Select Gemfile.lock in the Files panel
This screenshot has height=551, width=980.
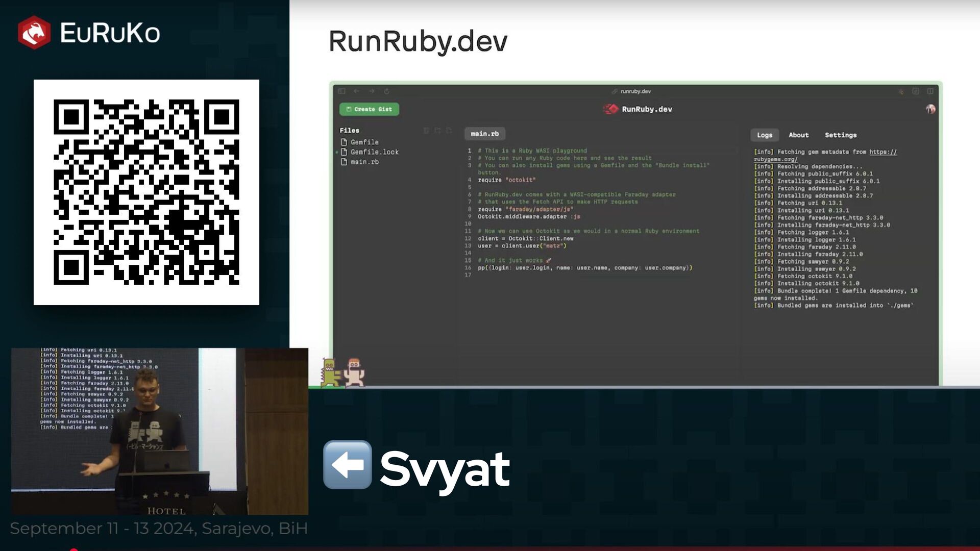pos(374,152)
